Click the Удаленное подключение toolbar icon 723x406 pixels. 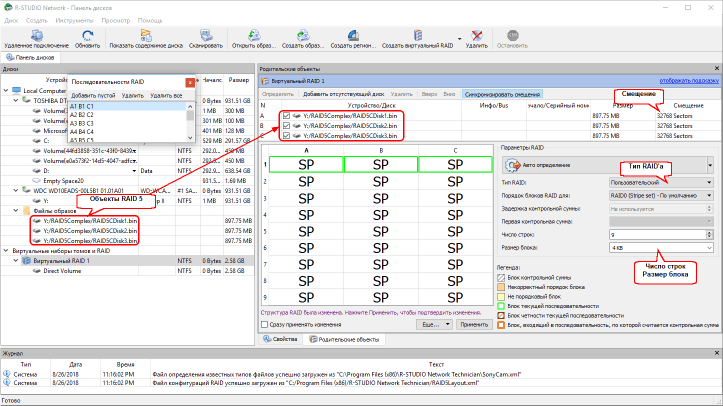[x=36, y=35]
